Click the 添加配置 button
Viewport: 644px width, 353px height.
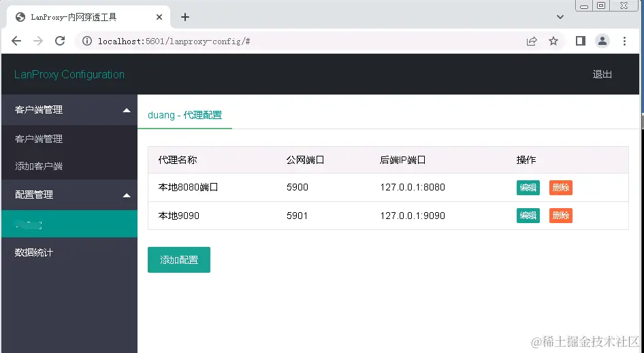[179, 259]
